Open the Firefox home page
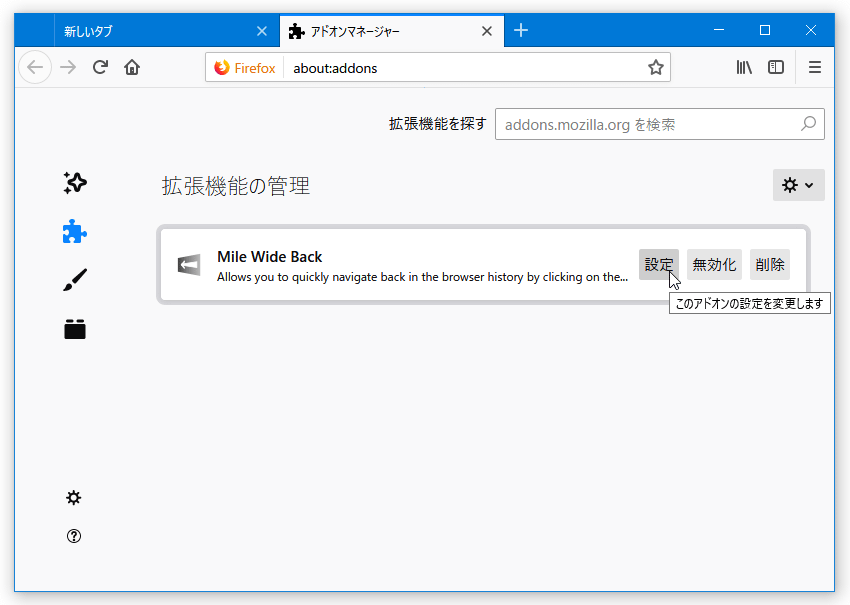This screenshot has width=850, height=605. tap(132, 67)
